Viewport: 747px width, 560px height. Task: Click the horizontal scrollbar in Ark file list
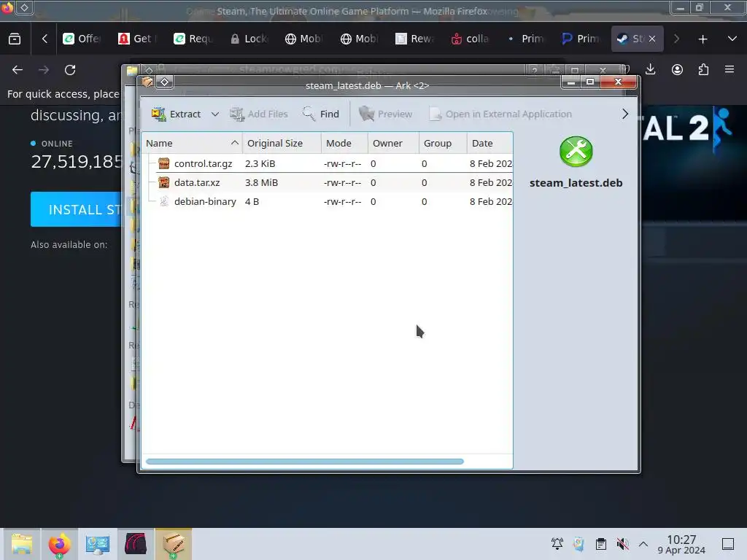coord(305,462)
